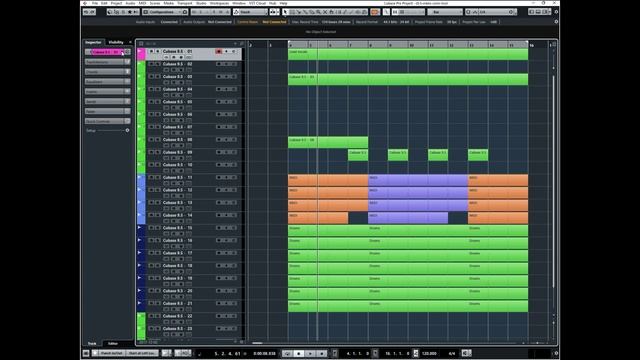Expand the Inserts inspector section
The width and height of the screenshot is (640, 360).
pos(108,91)
